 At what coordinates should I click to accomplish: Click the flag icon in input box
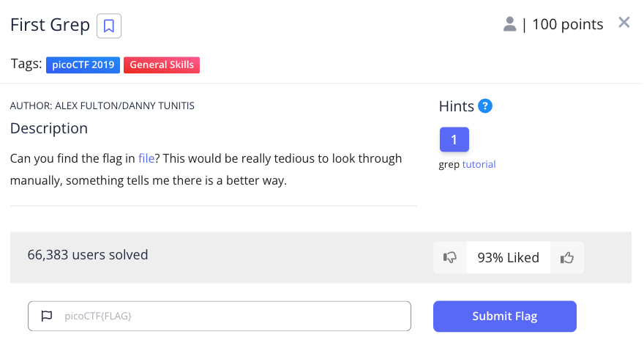click(47, 316)
